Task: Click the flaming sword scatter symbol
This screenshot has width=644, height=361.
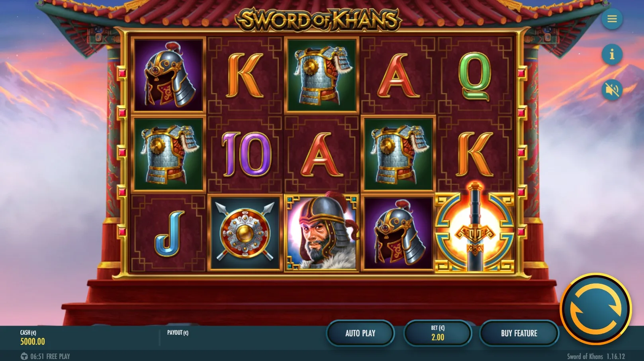Action: point(474,232)
